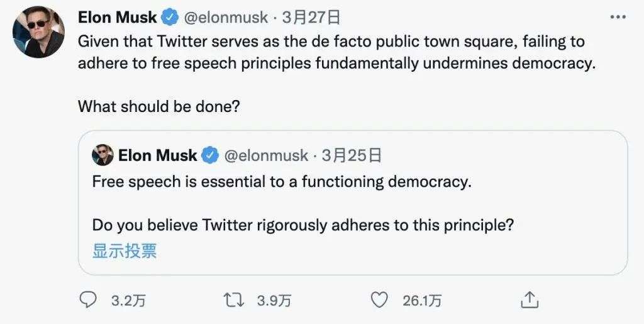Click the 26.1万 like count

pos(422,301)
